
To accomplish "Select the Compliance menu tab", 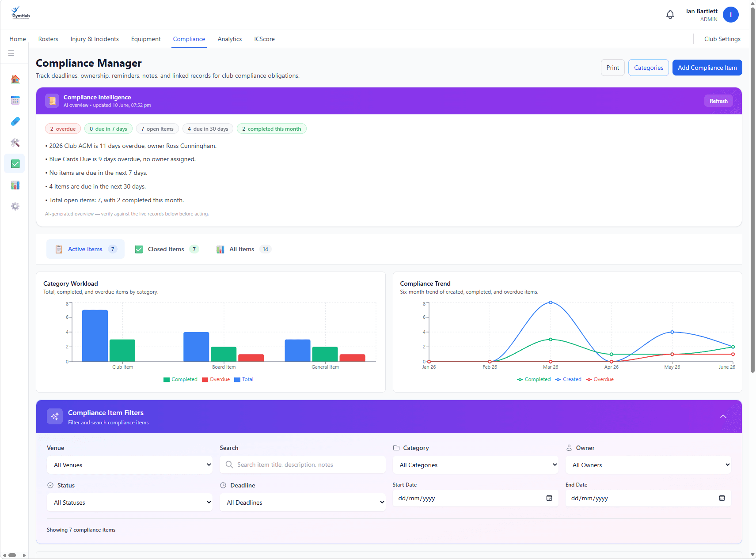I will point(189,39).
